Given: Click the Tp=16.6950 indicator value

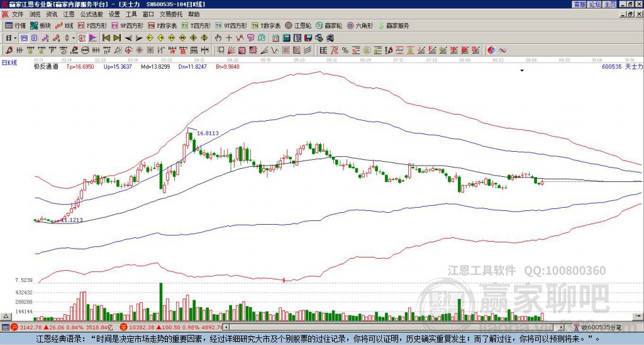Looking at the screenshot, I should coord(80,66).
